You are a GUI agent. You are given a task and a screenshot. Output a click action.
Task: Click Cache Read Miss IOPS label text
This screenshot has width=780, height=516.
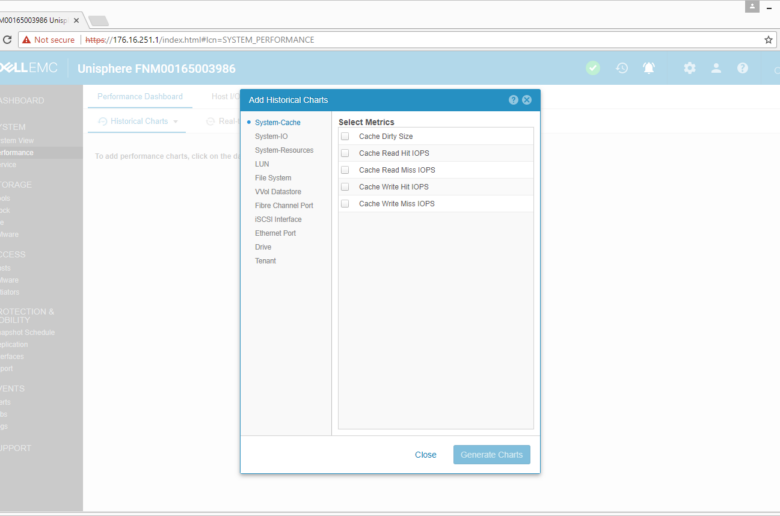point(397,170)
